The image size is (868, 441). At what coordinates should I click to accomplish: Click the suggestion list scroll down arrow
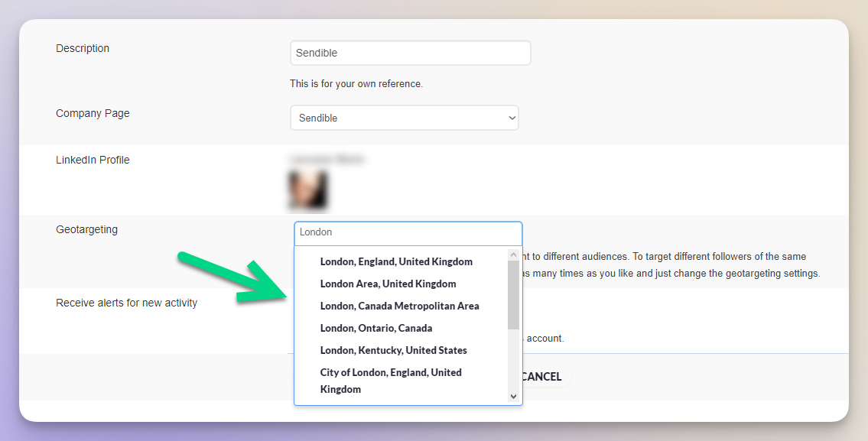point(513,396)
